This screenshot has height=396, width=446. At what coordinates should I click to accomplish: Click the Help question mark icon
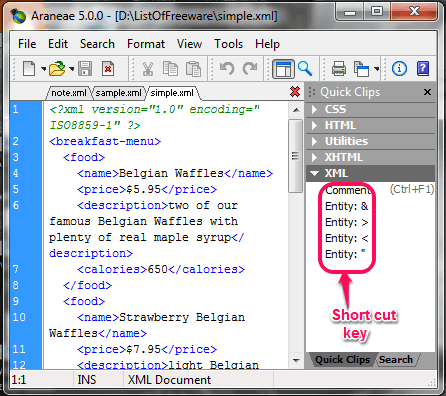coord(423,68)
